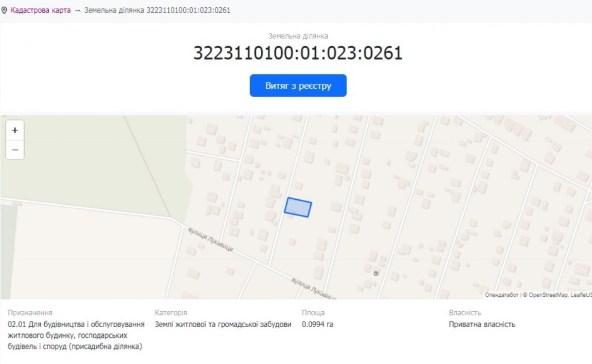Viewport: 592px width, 364px height.
Task: Click the Приватна власність ownership value
Action: coord(482,324)
